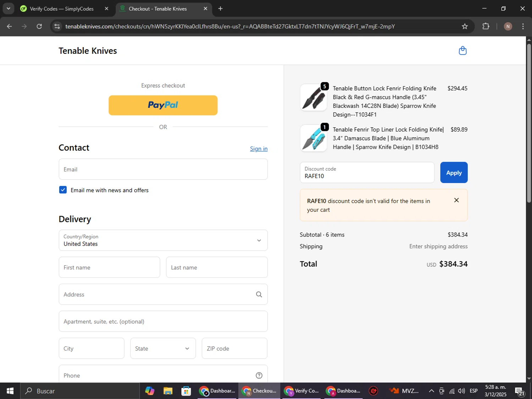Viewport: 532px width, 399px height.
Task: Click the Subtotal · 6 items label
Action: tap(322, 234)
